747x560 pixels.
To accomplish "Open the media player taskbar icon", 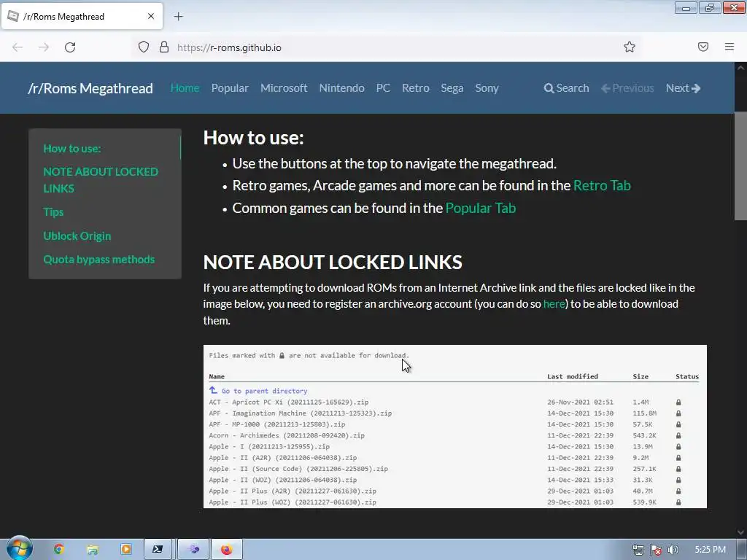I will [126, 550].
